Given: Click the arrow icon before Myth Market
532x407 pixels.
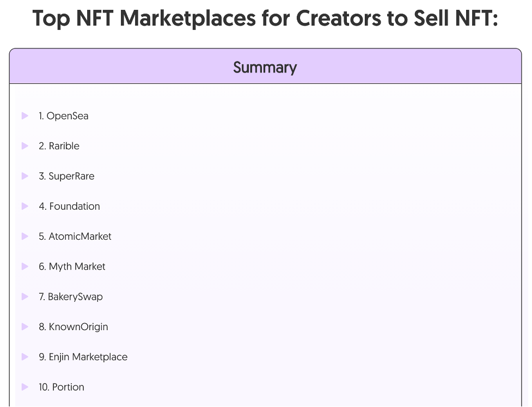Looking at the screenshot, I should (x=25, y=266).
